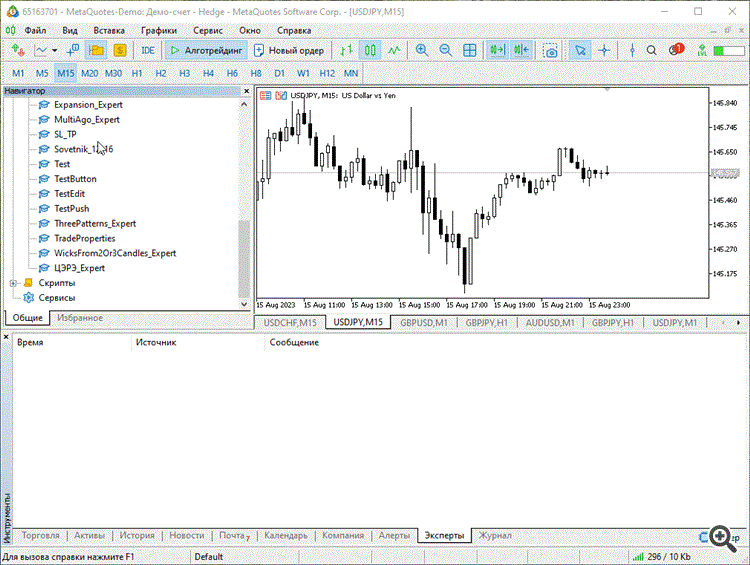The image size is (750, 565).
Task: Click Navigator scrollbar down arrow
Action: pos(244,304)
